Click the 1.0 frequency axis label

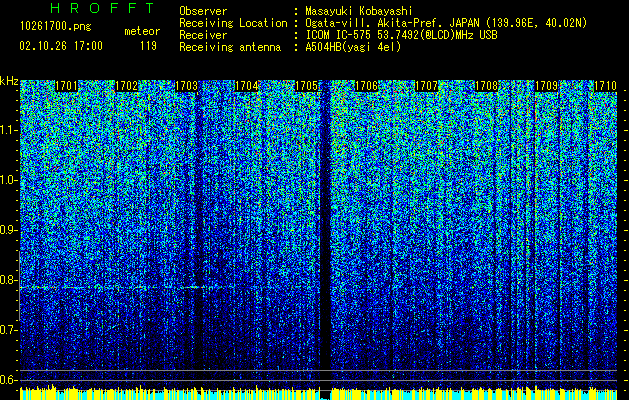pyautogui.click(x=9, y=181)
